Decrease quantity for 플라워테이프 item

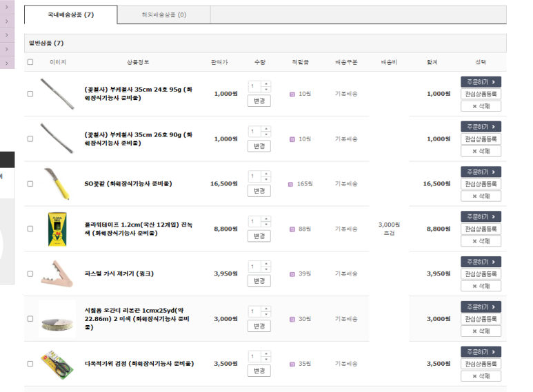(x=266, y=225)
